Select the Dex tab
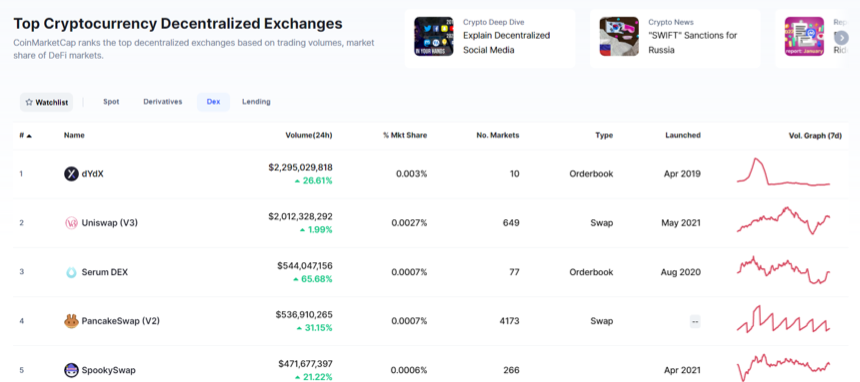The image size is (860, 382). tap(213, 102)
